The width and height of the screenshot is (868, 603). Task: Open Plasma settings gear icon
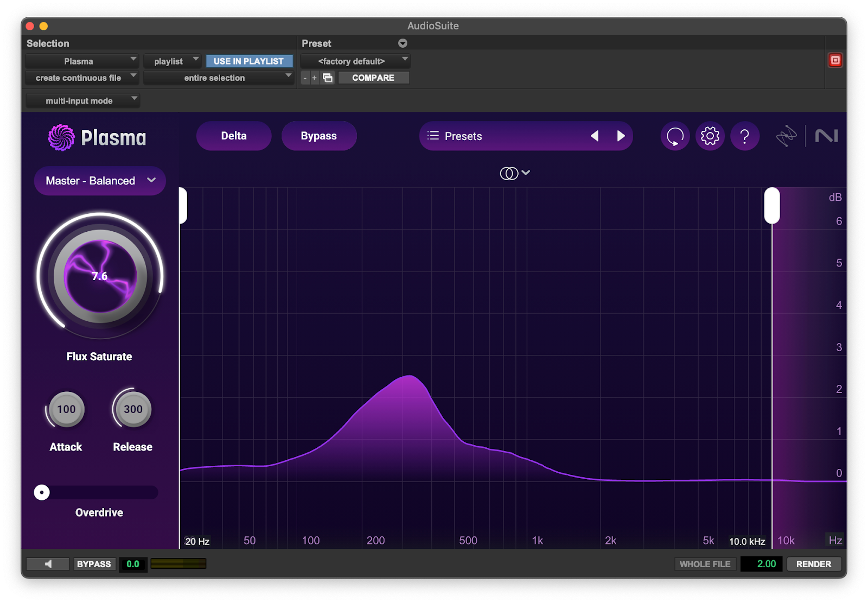[x=710, y=136]
